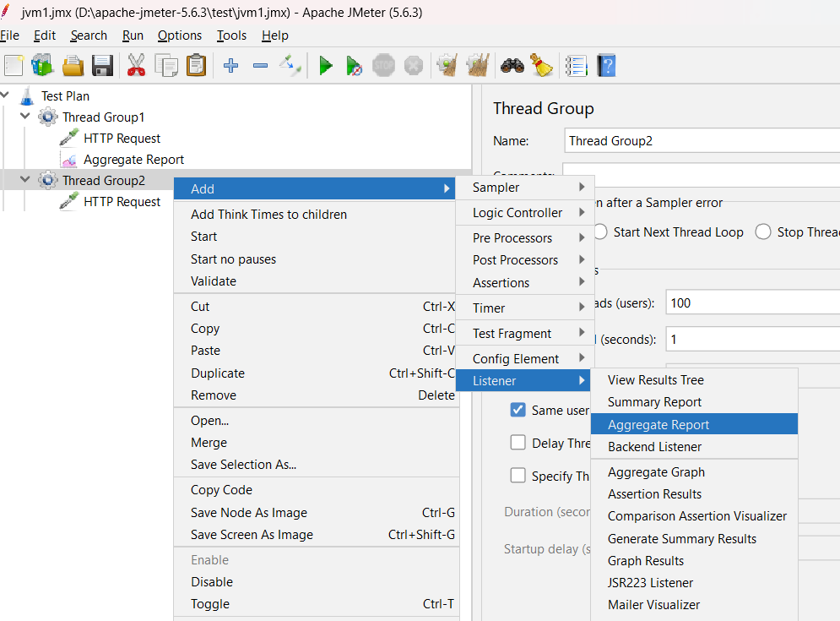
Task: Expand the Pre Processors submenu
Action: 524,237
